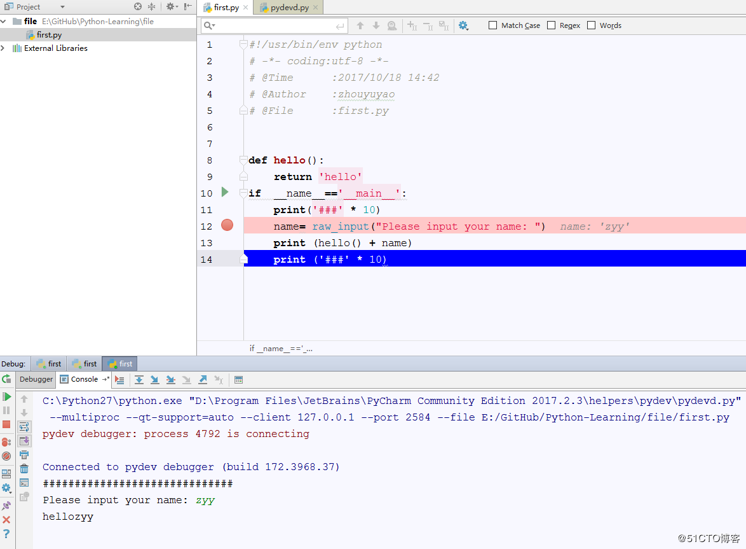Open Help question mark icon
The height and width of the screenshot is (549, 746).
[6, 534]
